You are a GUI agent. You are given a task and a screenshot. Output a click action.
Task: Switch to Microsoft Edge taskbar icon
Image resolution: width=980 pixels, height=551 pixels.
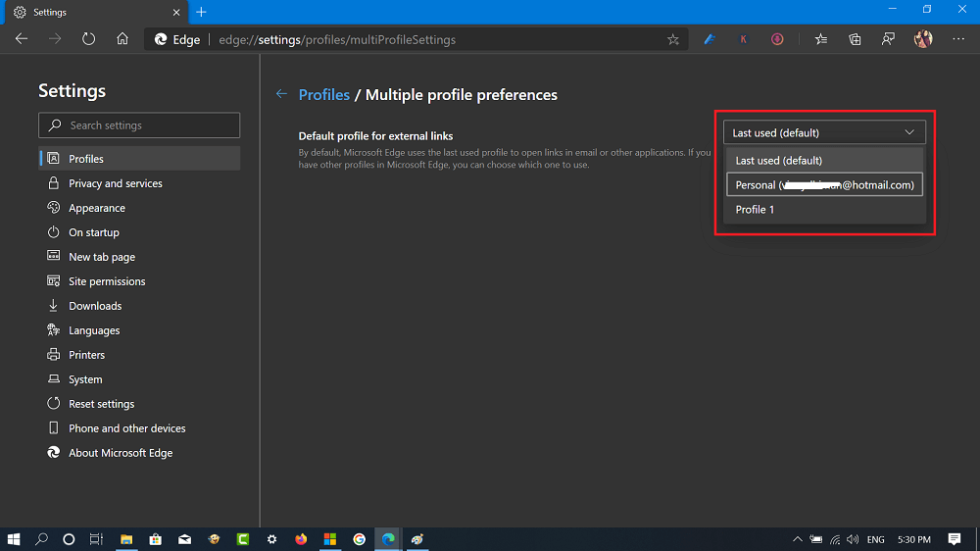[388, 539]
